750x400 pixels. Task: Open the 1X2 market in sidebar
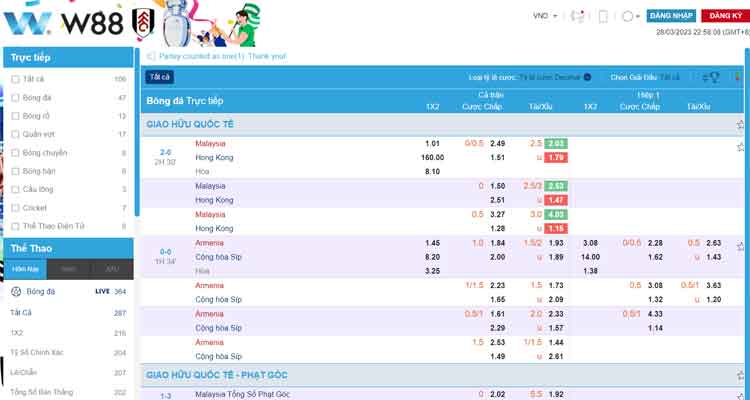pos(68,333)
